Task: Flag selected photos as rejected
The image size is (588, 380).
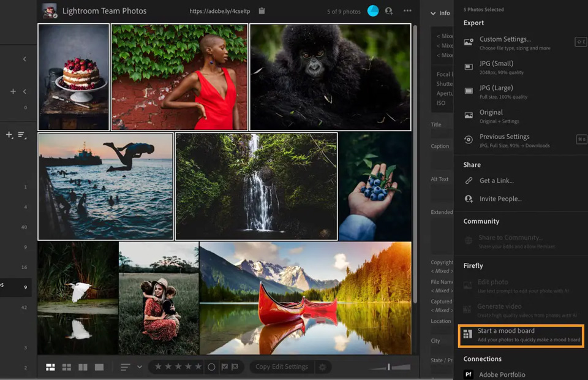Action: click(235, 367)
